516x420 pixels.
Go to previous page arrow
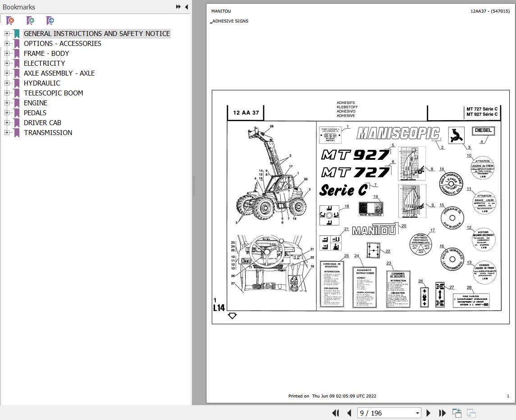point(349,413)
